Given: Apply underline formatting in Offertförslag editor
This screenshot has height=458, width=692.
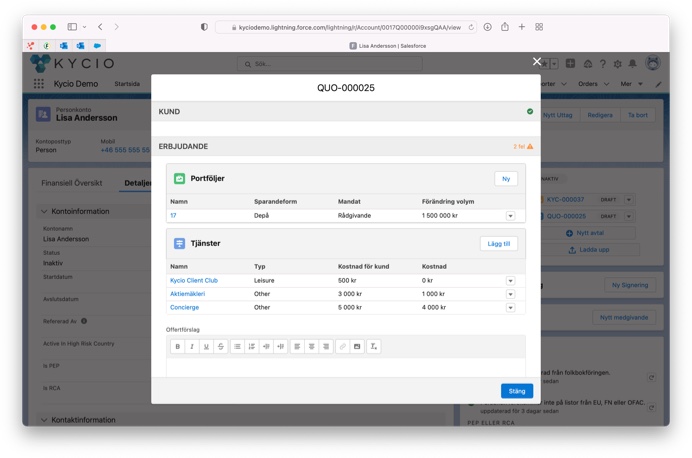Looking at the screenshot, I should (206, 346).
